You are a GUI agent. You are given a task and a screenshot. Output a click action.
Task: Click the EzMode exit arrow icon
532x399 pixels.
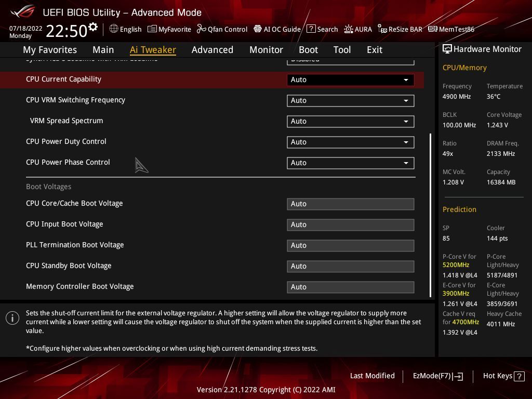coord(458,376)
